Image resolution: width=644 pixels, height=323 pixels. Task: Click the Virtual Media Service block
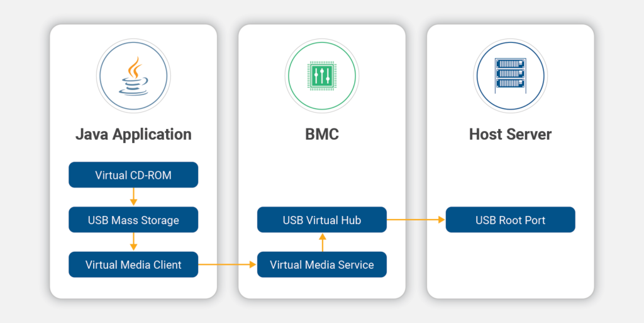(322, 265)
